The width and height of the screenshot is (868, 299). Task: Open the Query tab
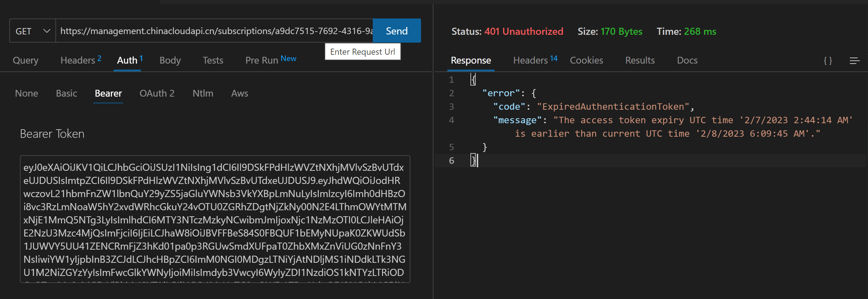coord(26,60)
